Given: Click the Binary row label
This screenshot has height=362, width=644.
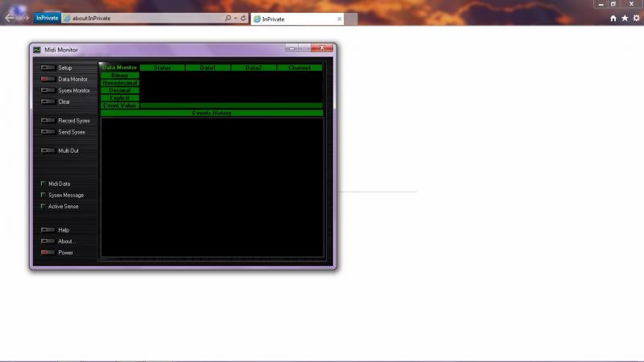Looking at the screenshot, I should pyautogui.click(x=119, y=75).
